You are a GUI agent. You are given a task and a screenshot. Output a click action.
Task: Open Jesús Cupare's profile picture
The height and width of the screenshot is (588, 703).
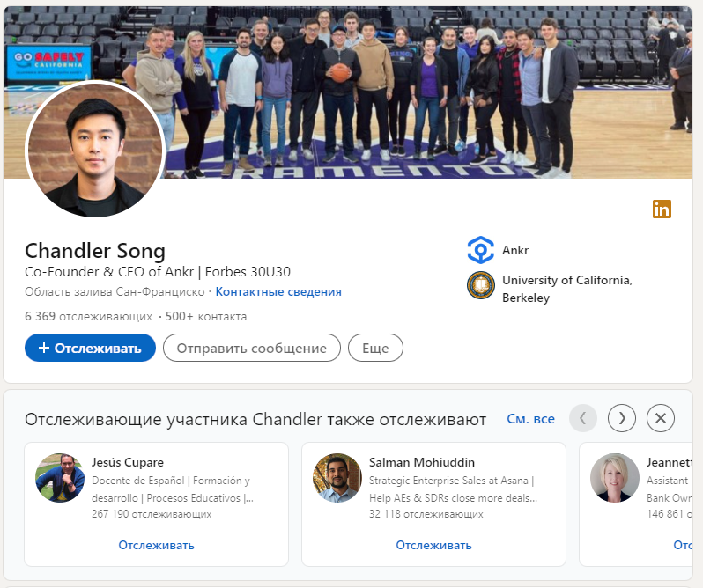[x=60, y=478]
